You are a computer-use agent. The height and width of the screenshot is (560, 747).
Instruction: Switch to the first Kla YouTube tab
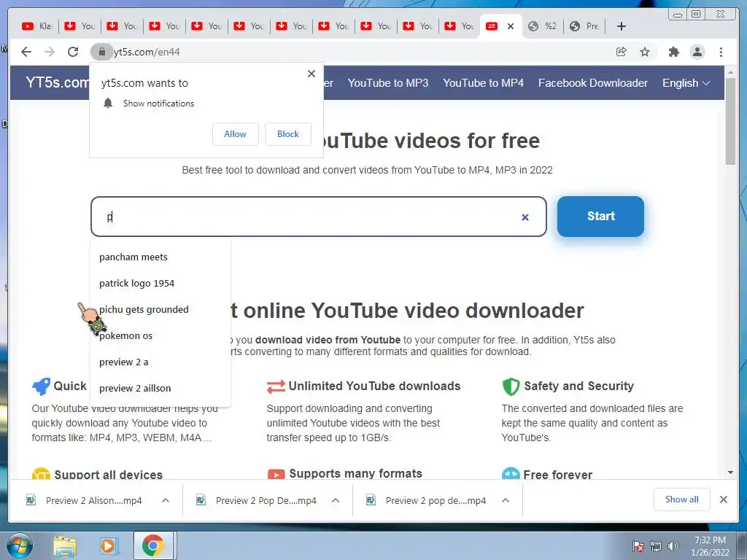38,26
